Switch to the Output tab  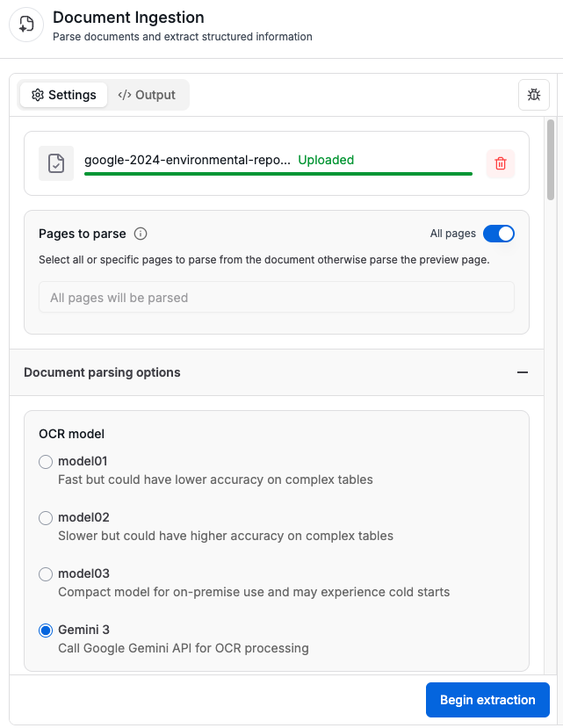146,95
